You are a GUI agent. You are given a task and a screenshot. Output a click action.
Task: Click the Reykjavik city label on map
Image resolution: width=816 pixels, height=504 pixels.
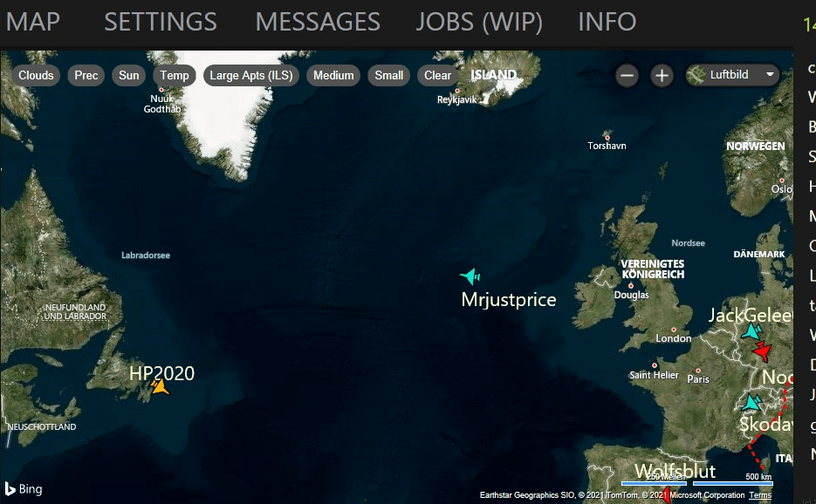point(457,99)
